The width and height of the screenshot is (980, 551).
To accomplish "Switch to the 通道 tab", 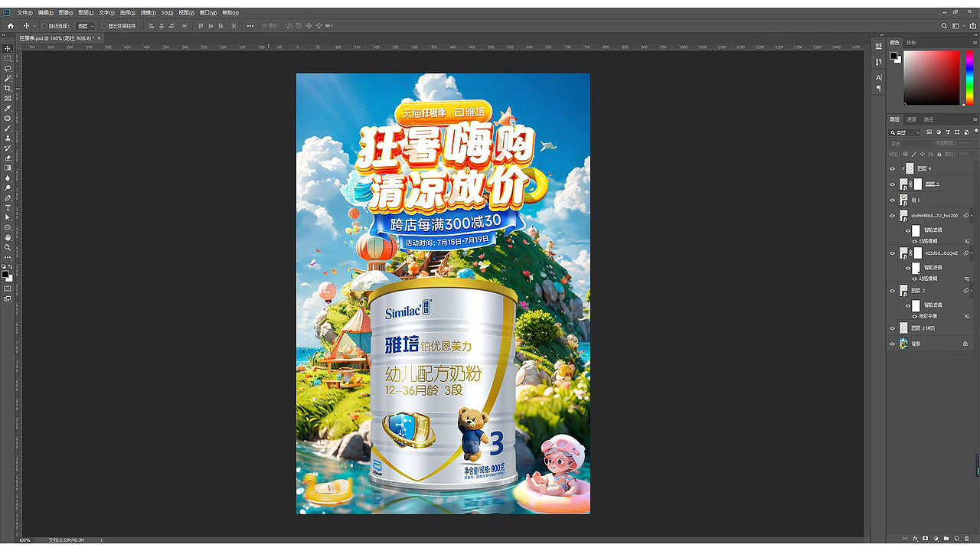I will click(x=911, y=119).
